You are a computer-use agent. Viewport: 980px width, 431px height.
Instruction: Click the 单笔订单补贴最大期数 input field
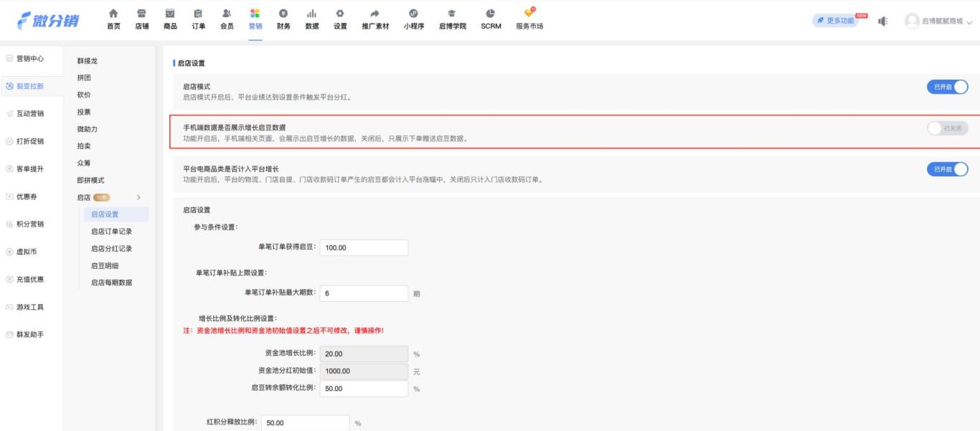point(364,293)
